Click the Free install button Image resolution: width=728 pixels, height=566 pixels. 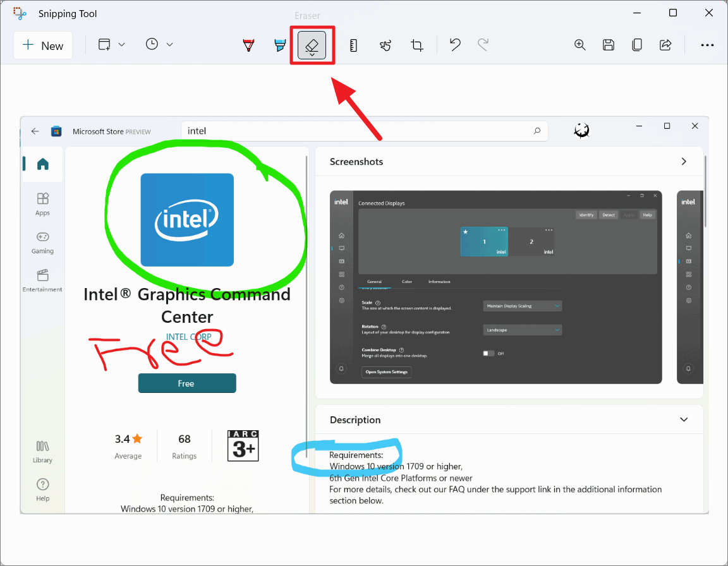(x=187, y=383)
